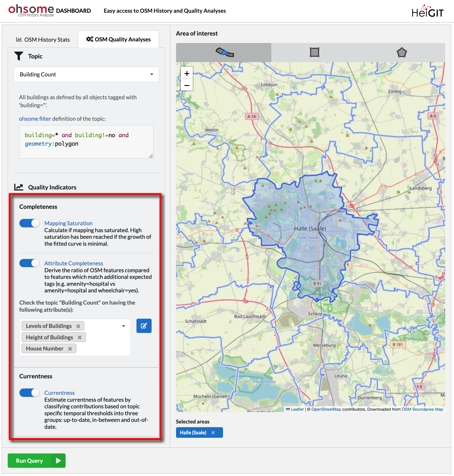Remove House Number attribute tag

tap(70, 349)
